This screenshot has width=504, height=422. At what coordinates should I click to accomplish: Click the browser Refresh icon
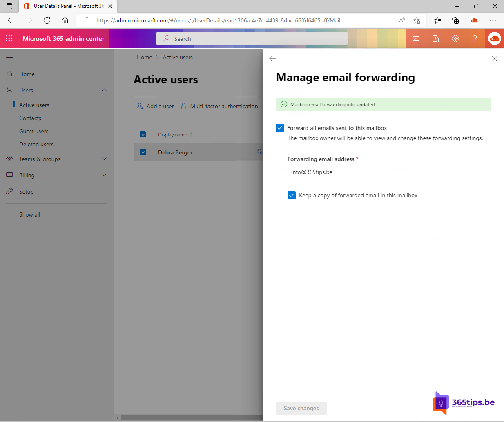click(x=47, y=20)
